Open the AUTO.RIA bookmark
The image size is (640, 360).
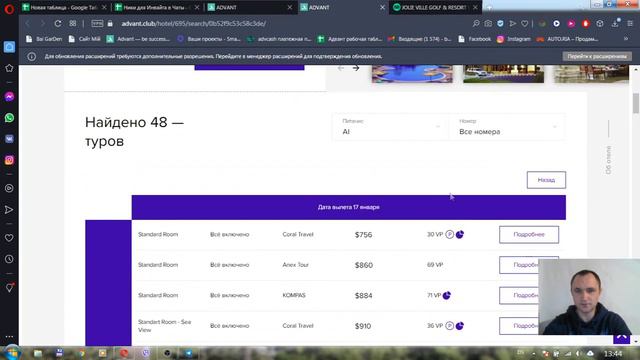[x=567, y=39]
